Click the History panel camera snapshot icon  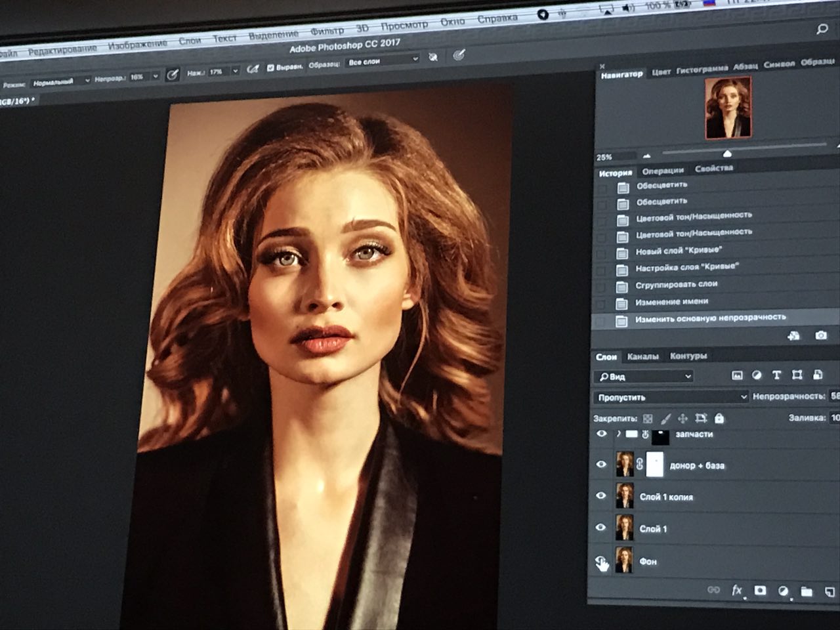(821, 335)
